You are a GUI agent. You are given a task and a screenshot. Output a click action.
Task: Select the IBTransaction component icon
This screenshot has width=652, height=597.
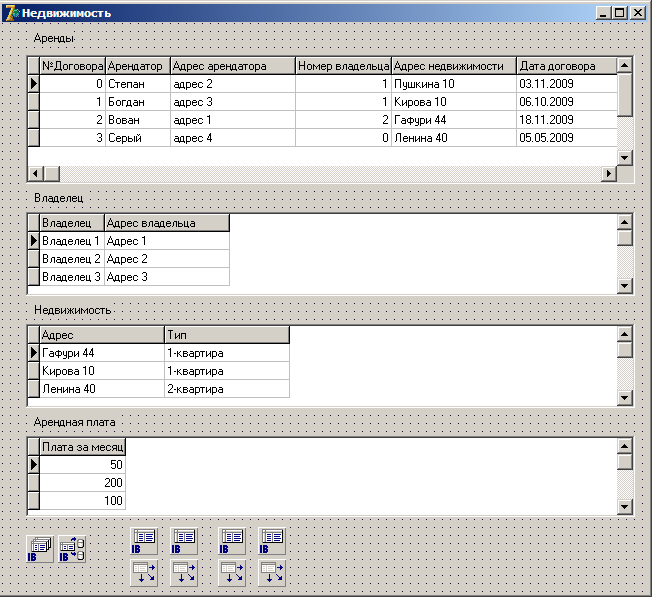[72, 549]
